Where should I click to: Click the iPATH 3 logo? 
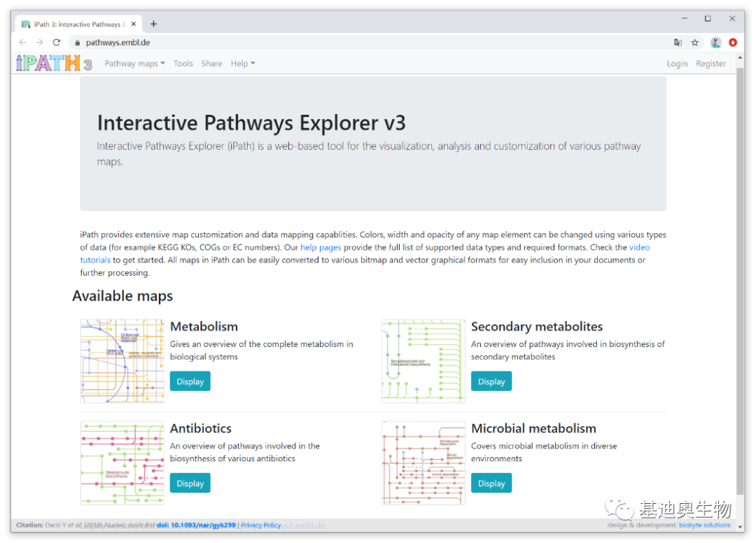[54, 63]
